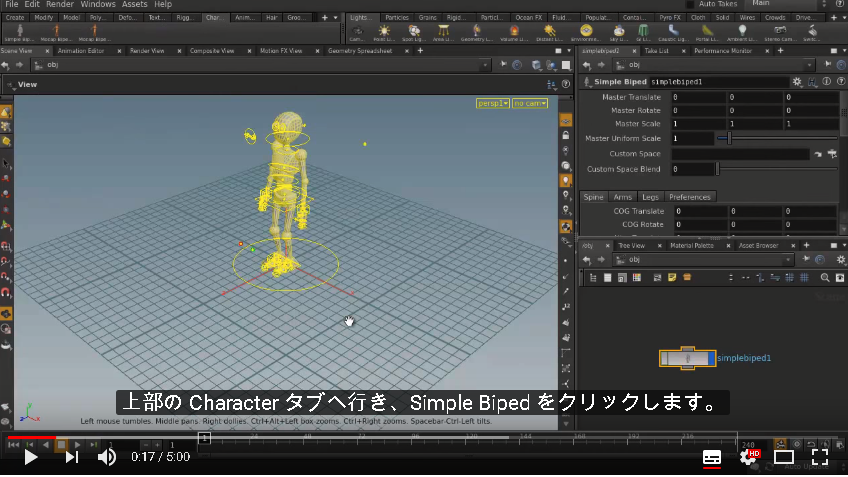
Task: Select the simplebiped1 node in the network
Action: (x=687, y=358)
